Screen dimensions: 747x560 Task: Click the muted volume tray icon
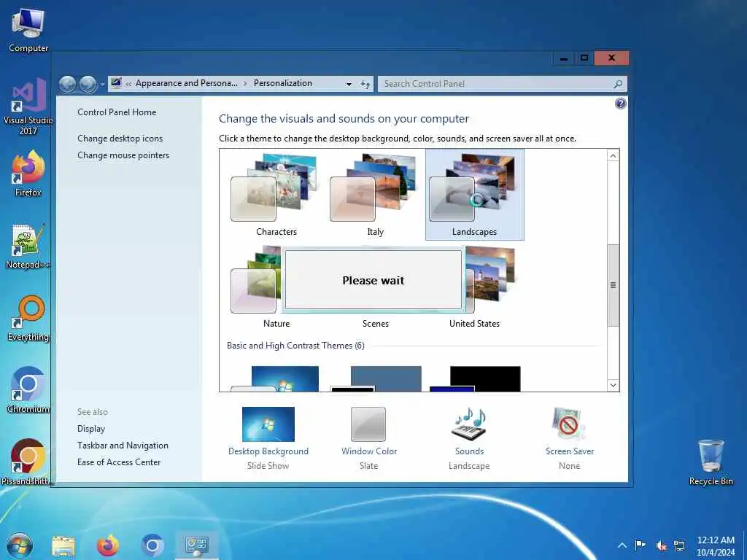[x=660, y=545]
